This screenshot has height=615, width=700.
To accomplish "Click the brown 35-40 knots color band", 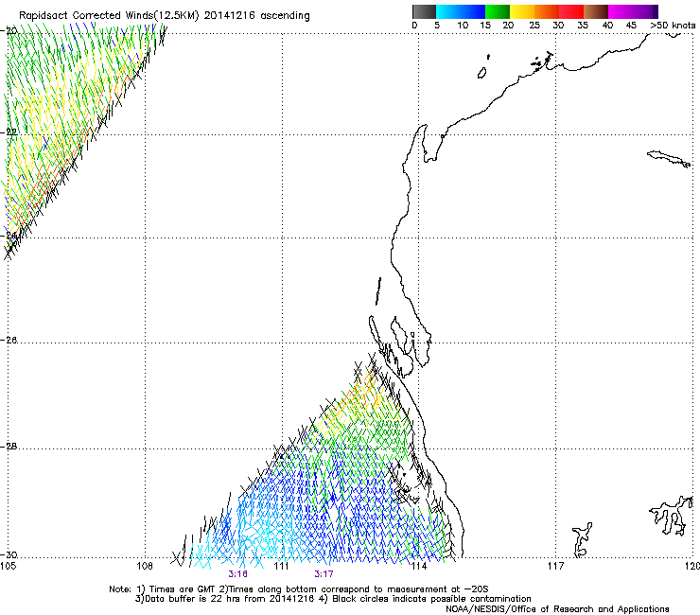I will (x=596, y=11).
